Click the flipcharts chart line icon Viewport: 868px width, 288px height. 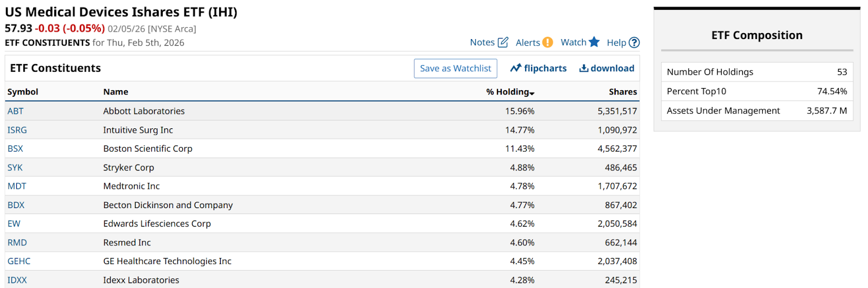(515, 68)
